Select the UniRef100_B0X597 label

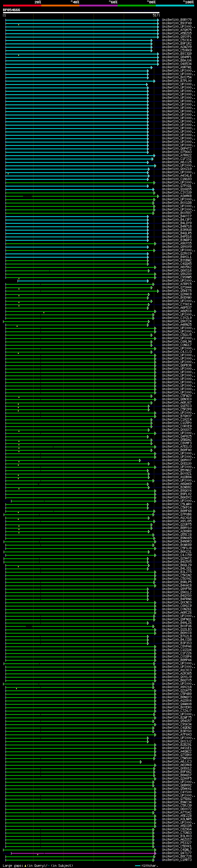[177, 213]
